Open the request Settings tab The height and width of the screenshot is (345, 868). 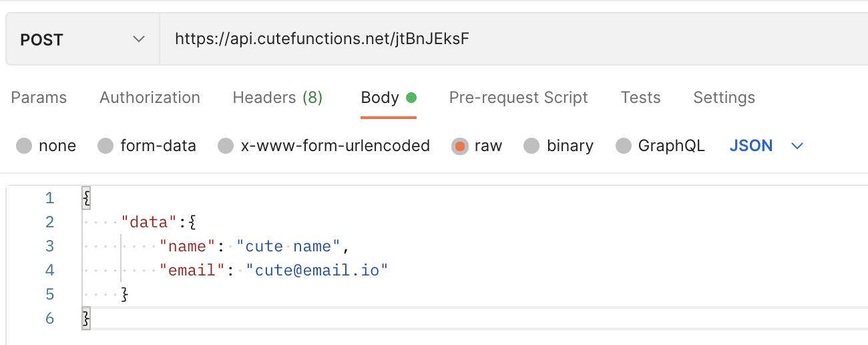coord(724,98)
